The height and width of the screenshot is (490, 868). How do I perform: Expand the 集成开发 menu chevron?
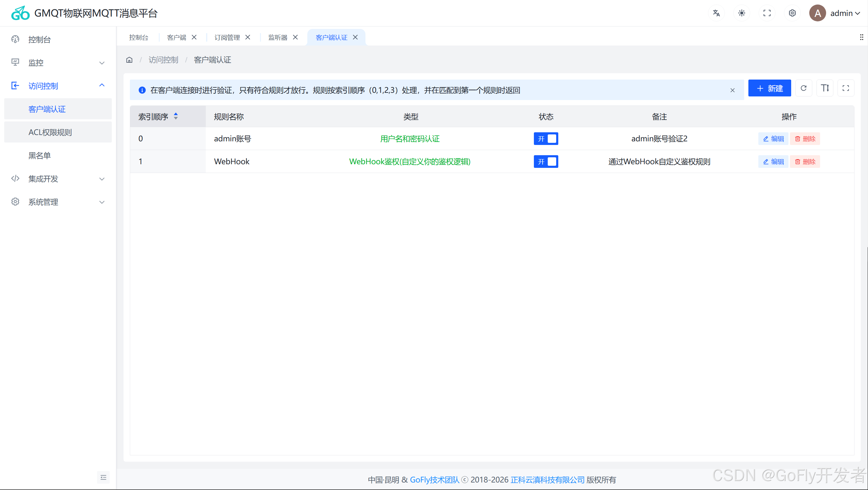[102, 179]
